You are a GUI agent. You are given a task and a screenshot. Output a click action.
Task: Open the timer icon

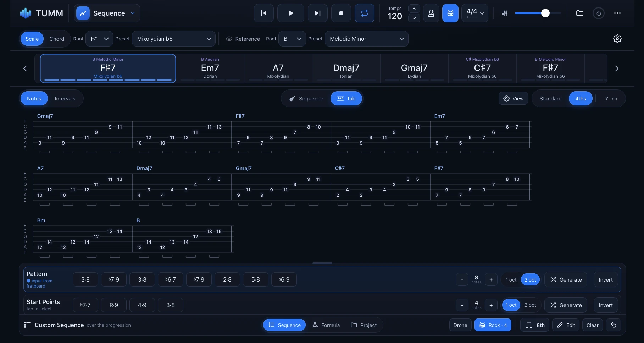click(x=599, y=13)
